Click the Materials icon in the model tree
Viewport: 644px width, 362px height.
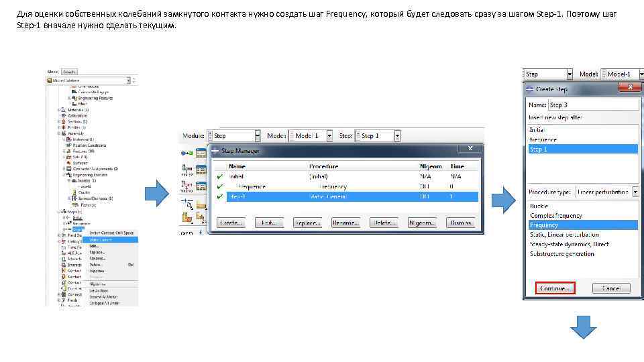(63, 109)
